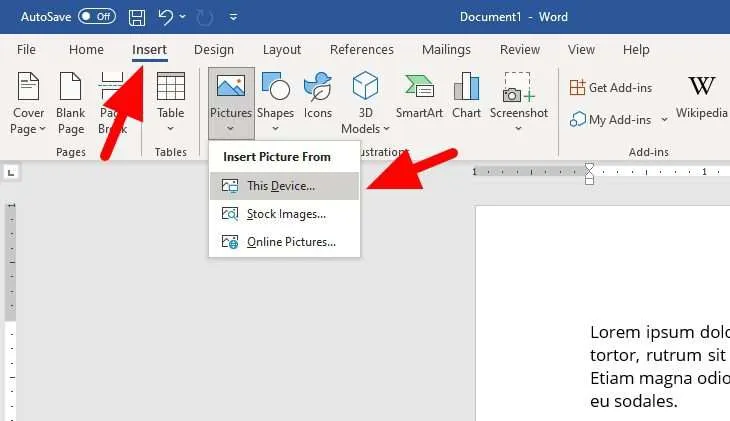Image resolution: width=730 pixels, height=421 pixels.
Task: Expand the Screenshot dropdown
Action: pos(519,102)
